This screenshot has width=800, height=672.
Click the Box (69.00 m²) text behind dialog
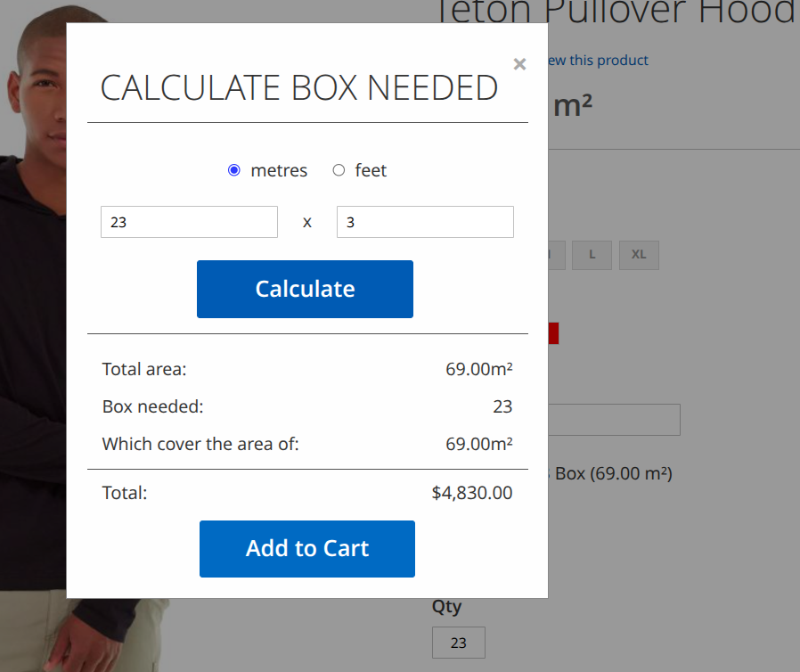coord(613,473)
